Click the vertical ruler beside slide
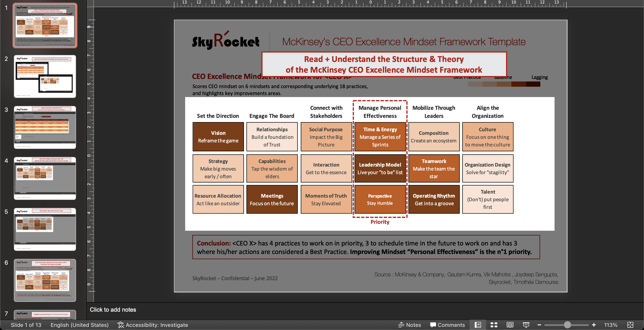The height and width of the screenshot is (330, 644). [90, 156]
